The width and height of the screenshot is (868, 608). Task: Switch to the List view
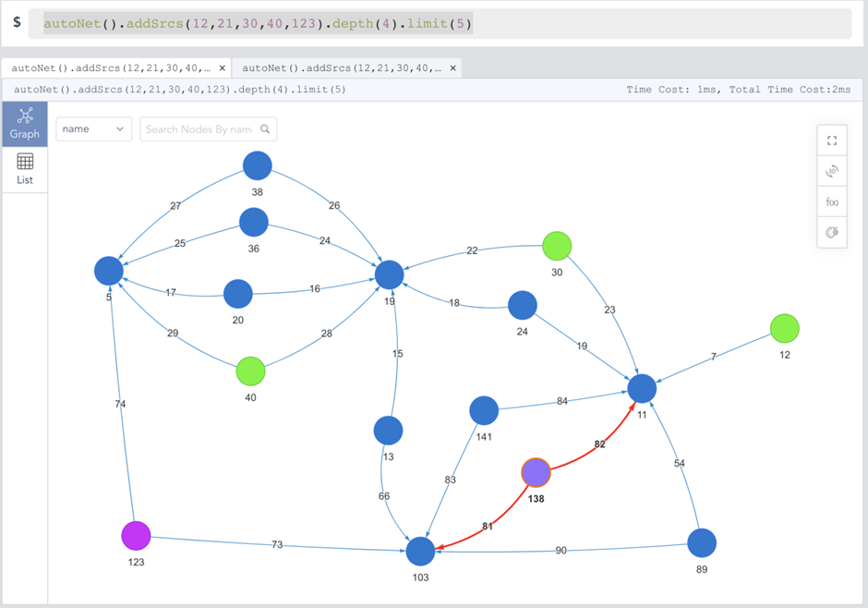[24, 169]
